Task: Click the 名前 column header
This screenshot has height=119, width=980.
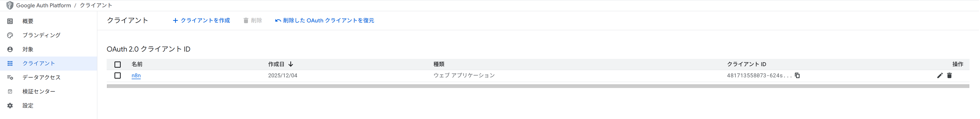Action: [137, 64]
